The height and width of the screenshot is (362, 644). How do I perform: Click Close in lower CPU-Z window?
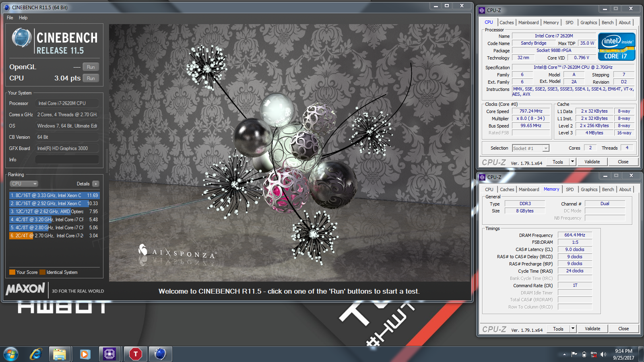click(x=623, y=329)
